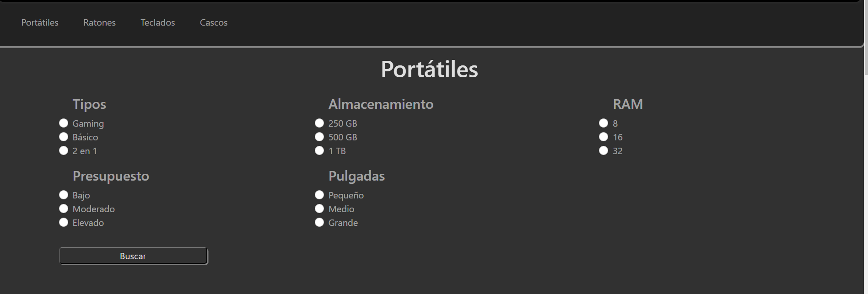Choose the Básico option under Tipos

(64, 137)
